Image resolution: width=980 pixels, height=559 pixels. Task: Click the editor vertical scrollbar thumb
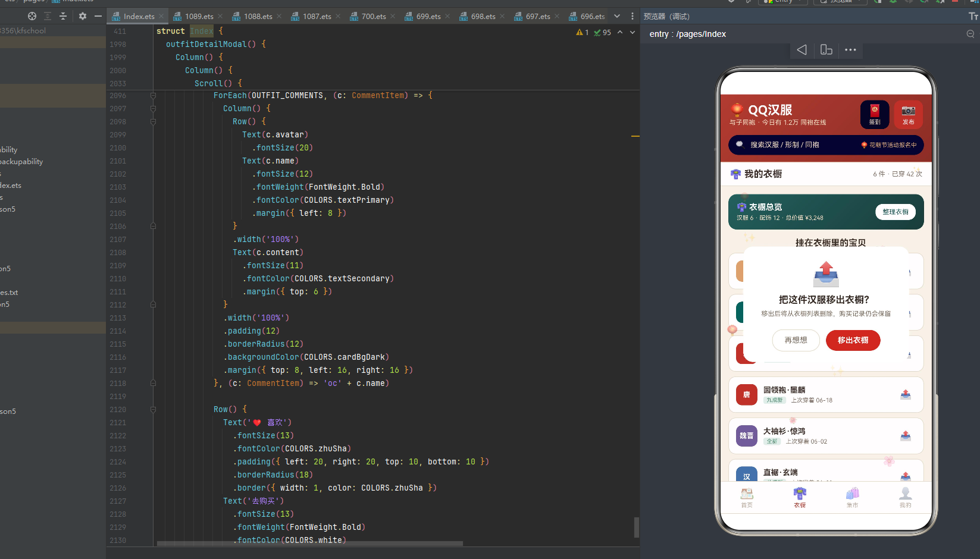click(x=636, y=527)
